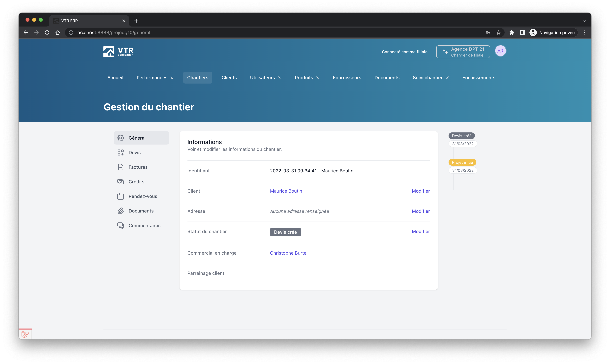Bookmark the page with the star icon
This screenshot has width=610, height=364.
(x=498, y=33)
